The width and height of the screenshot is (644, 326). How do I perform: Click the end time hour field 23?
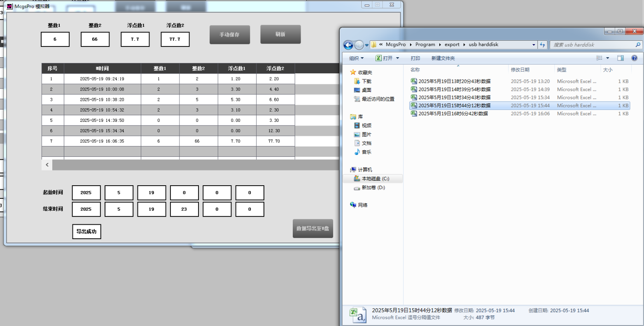click(184, 209)
